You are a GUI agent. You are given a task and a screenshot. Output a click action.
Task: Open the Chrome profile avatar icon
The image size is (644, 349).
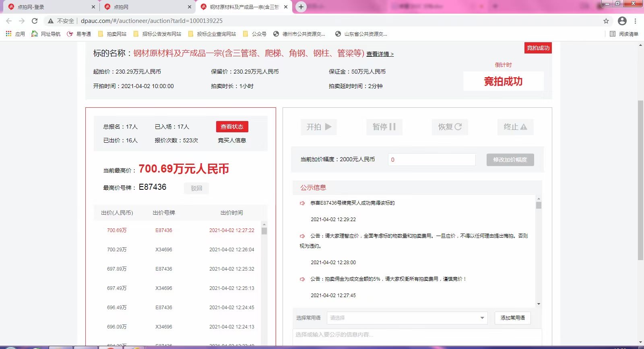coord(622,21)
